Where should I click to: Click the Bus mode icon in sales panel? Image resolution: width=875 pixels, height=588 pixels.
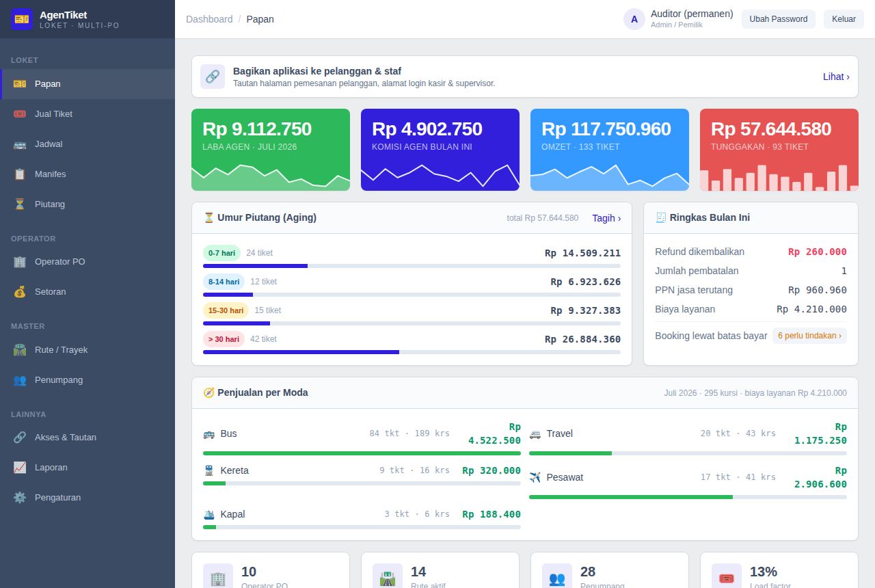pos(208,433)
